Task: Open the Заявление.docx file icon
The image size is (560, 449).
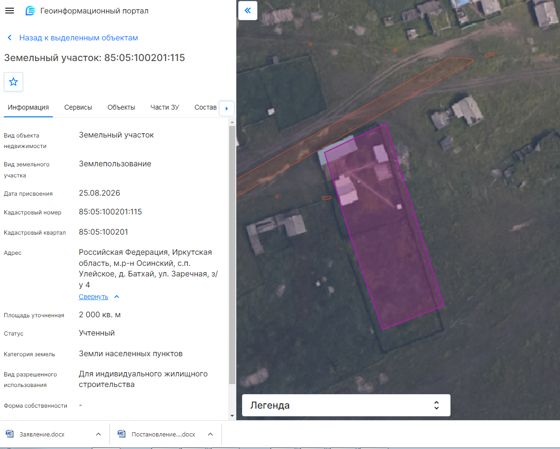Action: (10, 434)
